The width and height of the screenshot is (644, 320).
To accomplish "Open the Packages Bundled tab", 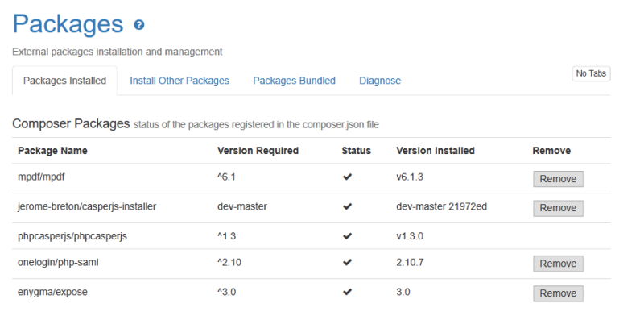I will pyautogui.click(x=294, y=81).
